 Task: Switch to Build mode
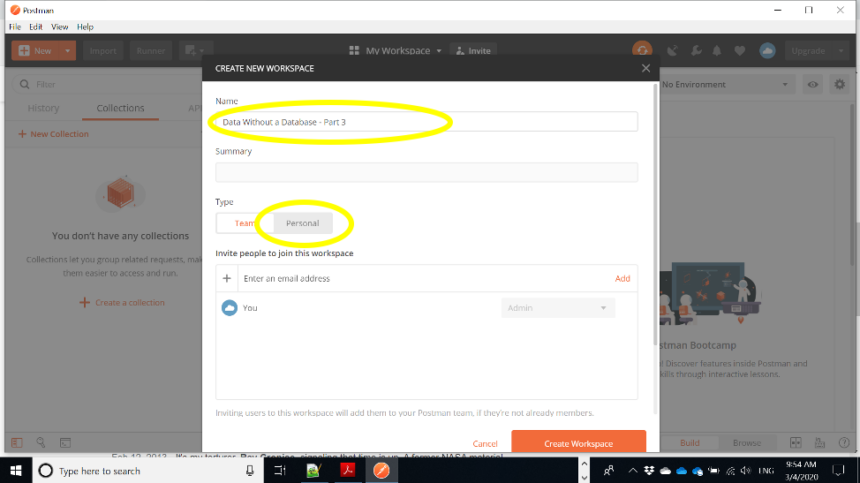pos(689,443)
